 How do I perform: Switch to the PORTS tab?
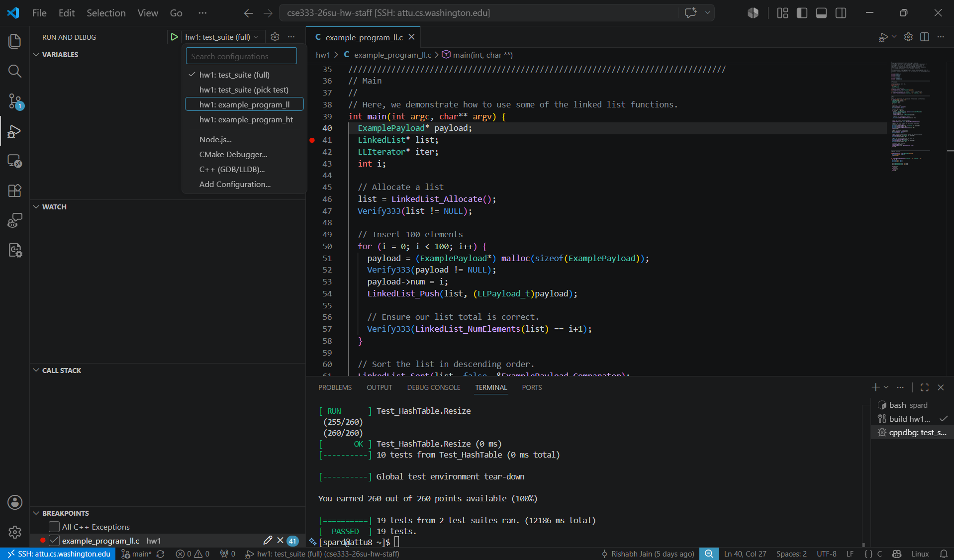(x=532, y=387)
